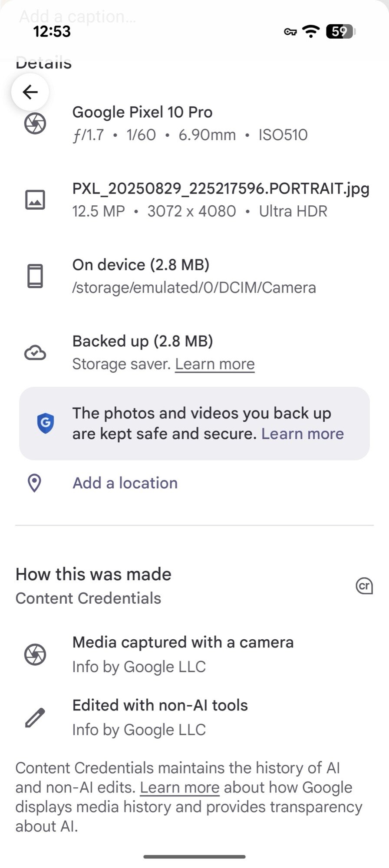
Task: Click the camera aperture icon beside Pixel 10 Pro
Action: (35, 124)
